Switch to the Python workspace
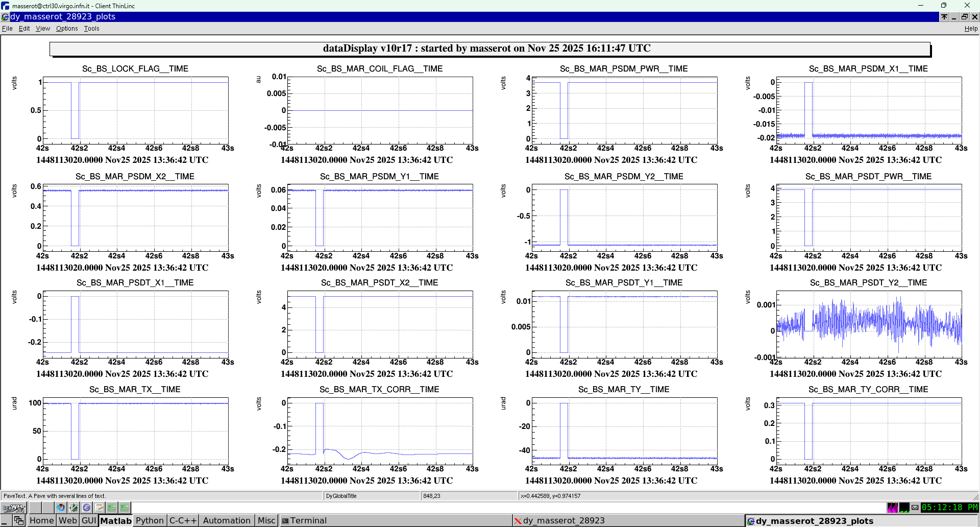980x527 pixels. click(150, 520)
